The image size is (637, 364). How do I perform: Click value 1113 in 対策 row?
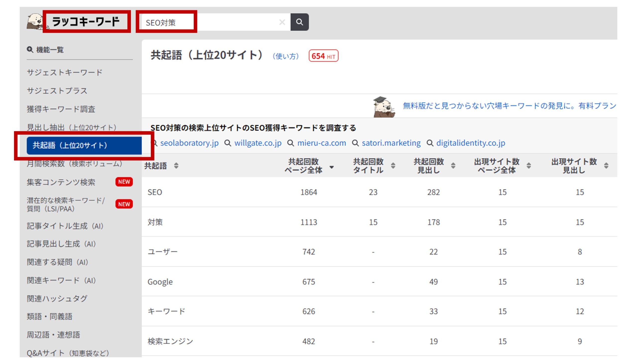point(309,222)
